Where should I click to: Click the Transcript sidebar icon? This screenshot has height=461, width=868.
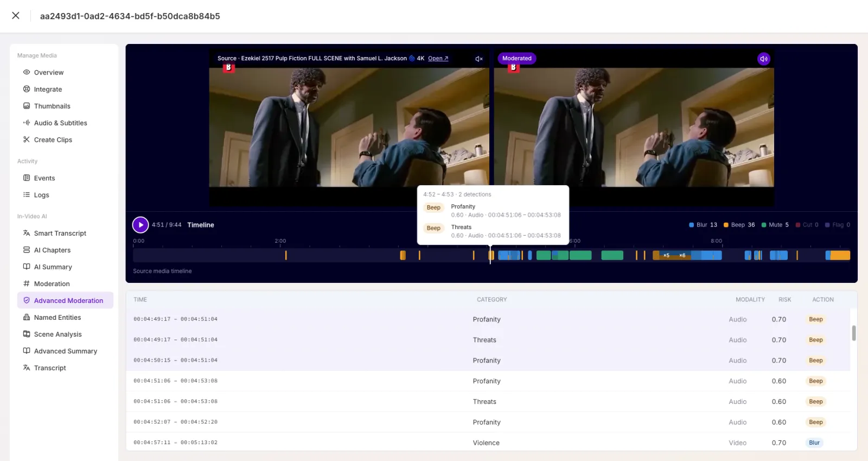[26, 368]
